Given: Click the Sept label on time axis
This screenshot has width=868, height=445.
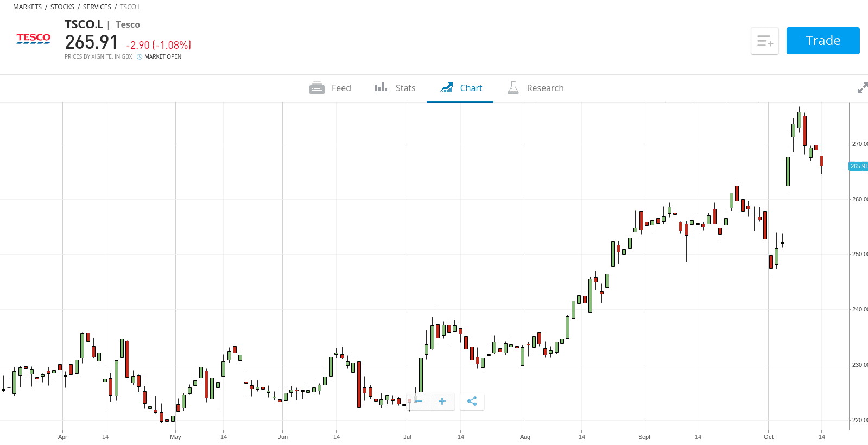Looking at the screenshot, I should pyautogui.click(x=644, y=437).
